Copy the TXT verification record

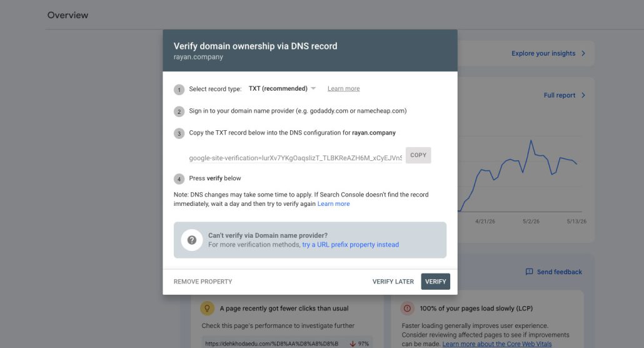tap(418, 155)
